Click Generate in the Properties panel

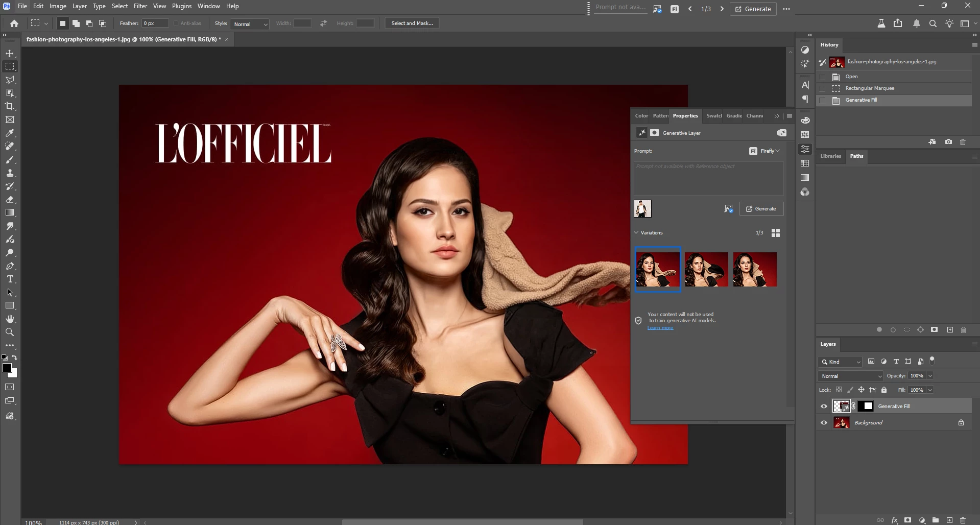pyautogui.click(x=761, y=209)
